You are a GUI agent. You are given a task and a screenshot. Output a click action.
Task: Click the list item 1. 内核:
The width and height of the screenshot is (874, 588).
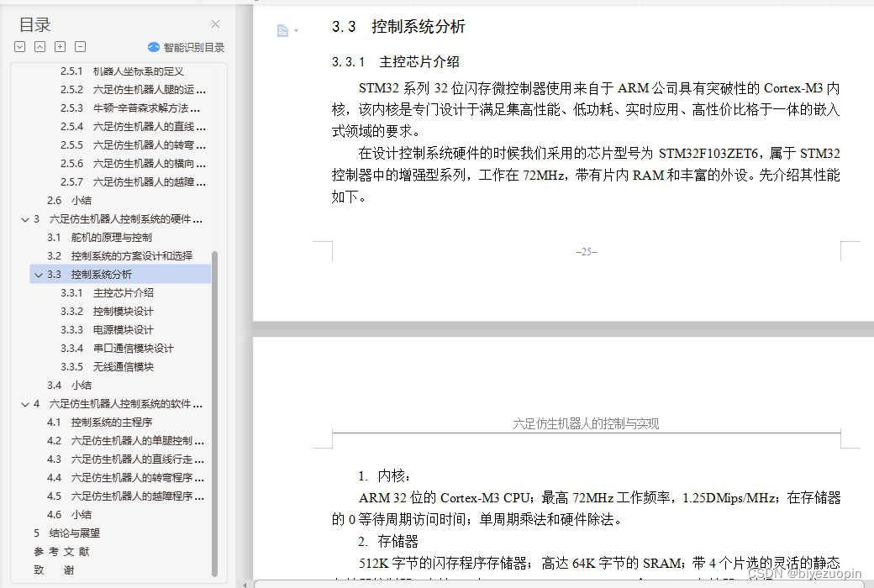pyautogui.click(x=385, y=476)
